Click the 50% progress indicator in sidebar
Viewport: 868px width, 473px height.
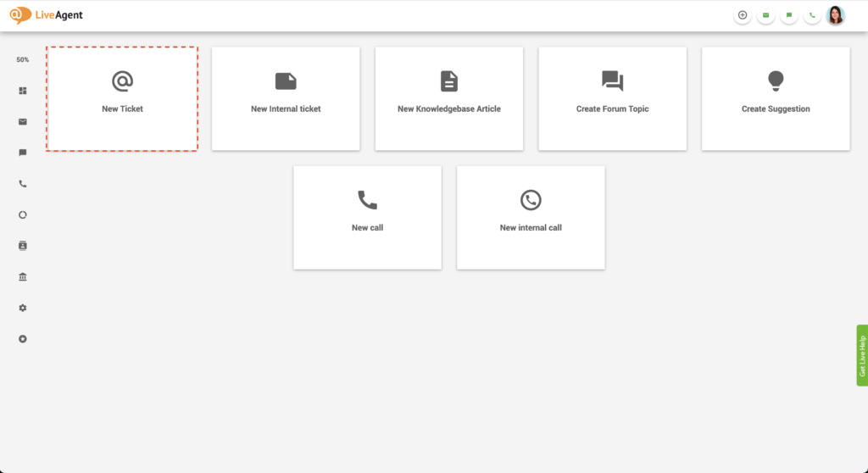click(23, 60)
